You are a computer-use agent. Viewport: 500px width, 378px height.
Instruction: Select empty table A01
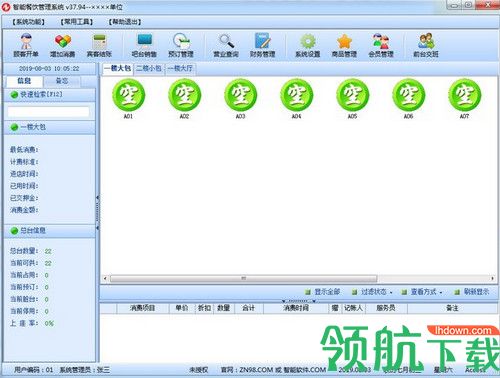128,99
